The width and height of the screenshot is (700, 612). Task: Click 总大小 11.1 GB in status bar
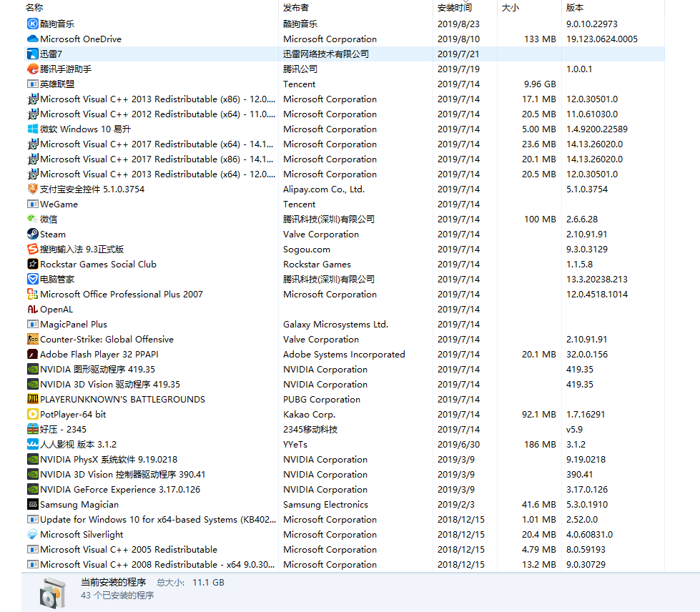pyautogui.click(x=190, y=583)
